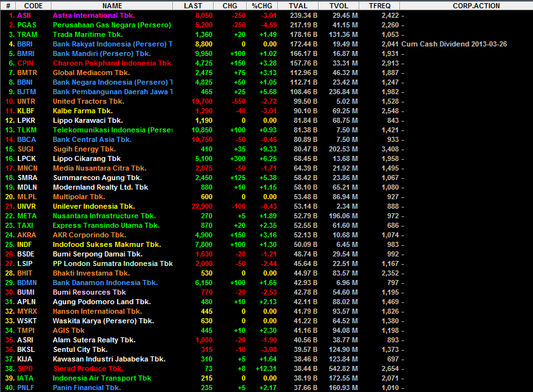Click Modernland Realty Ltd. Tbk name
This screenshot has height=392, width=533.
100,187
